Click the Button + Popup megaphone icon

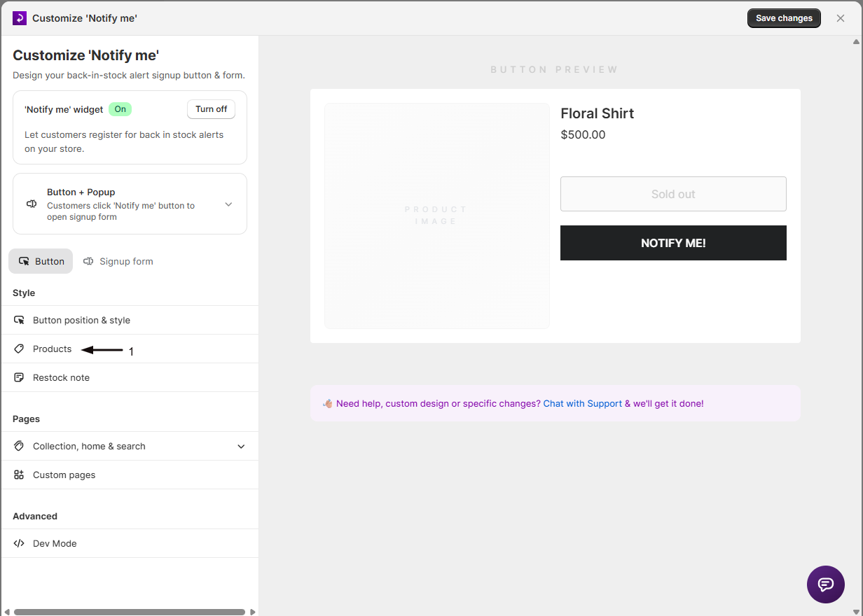pyautogui.click(x=32, y=204)
